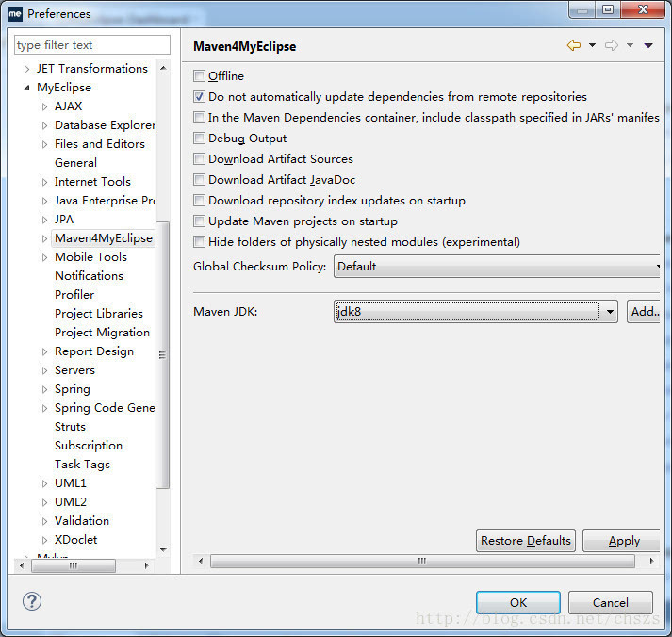Click the settings pane scroll left arrow

point(201,561)
